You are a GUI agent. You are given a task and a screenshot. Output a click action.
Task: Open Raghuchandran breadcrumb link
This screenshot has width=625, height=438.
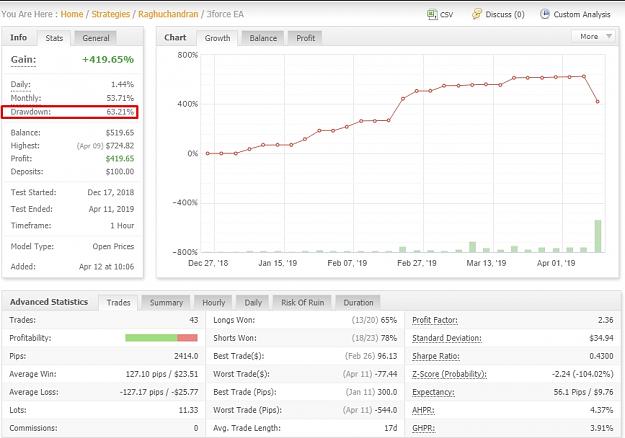click(168, 14)
